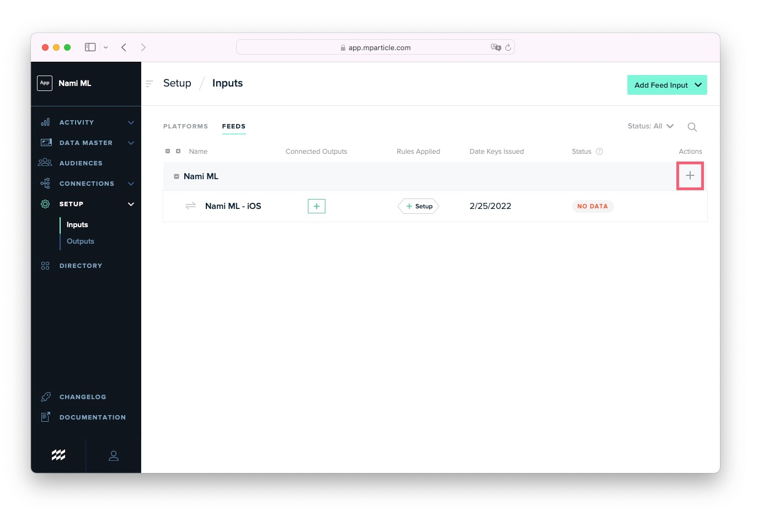Click the Inputs breadcrumb title
758x532 pixels.
point(227,83)
